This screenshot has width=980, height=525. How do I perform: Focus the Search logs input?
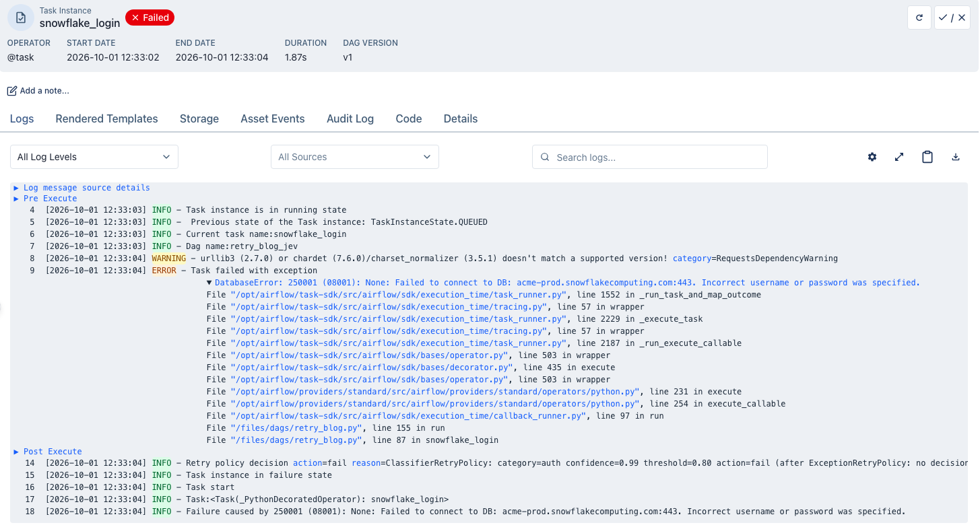[650, 157]
